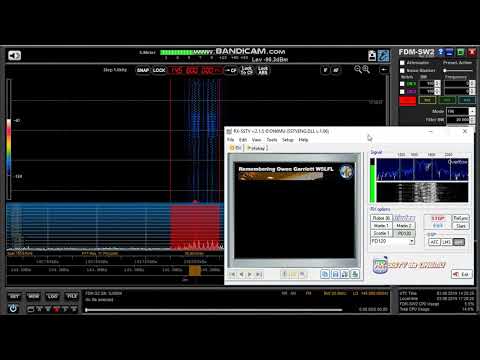Viewport: 480px width, 360px height.
Task: Open RX-SSTV Setup menu
Action: (x=288, y=140)
